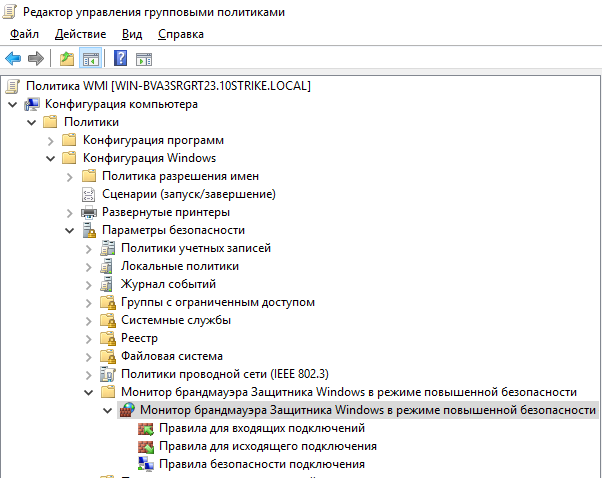Click the Локальные политики icon
Screen dimensions: 602x478
(x=107, y=266)
